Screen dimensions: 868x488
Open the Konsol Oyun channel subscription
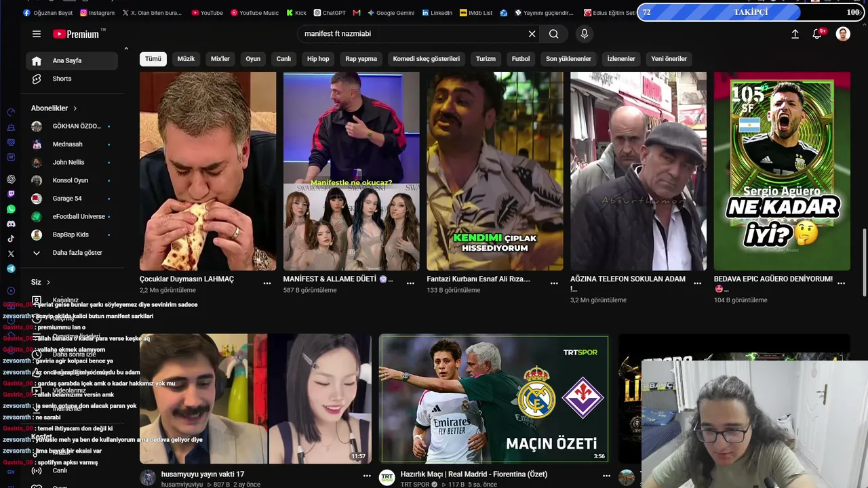[x=72, y=180]
